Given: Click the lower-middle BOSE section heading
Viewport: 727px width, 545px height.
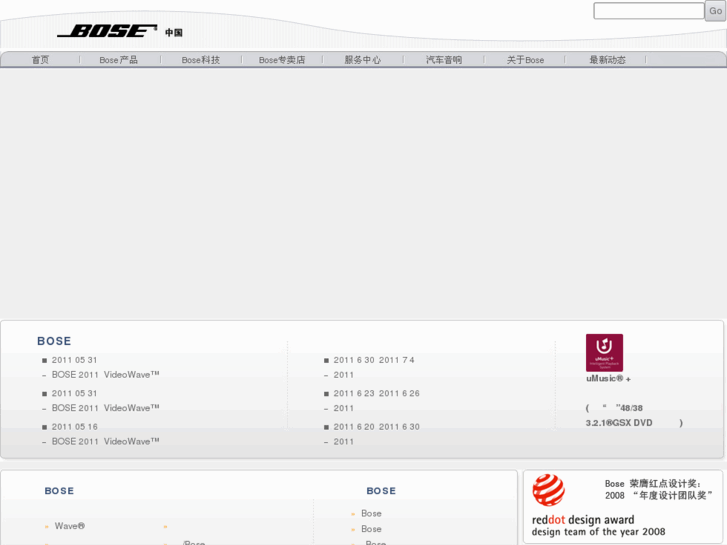Looking at the screenshot, I should point(381,491).
